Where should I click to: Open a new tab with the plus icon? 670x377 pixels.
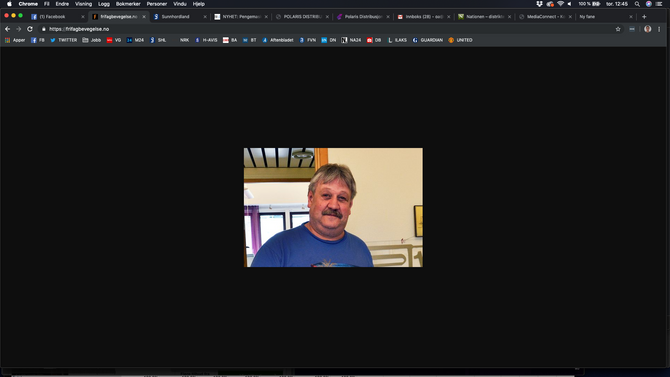click(644, 17)
